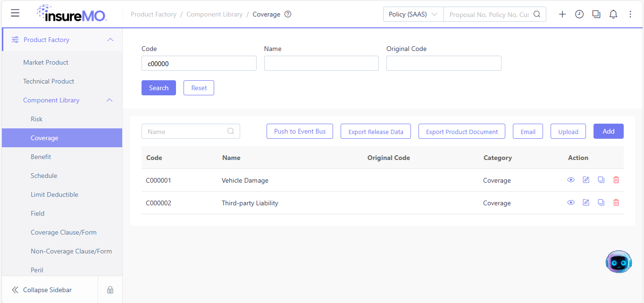Click the Upload button
This screenshot has height=303, width=644.
pyautogui.click(x=568, y=131)
